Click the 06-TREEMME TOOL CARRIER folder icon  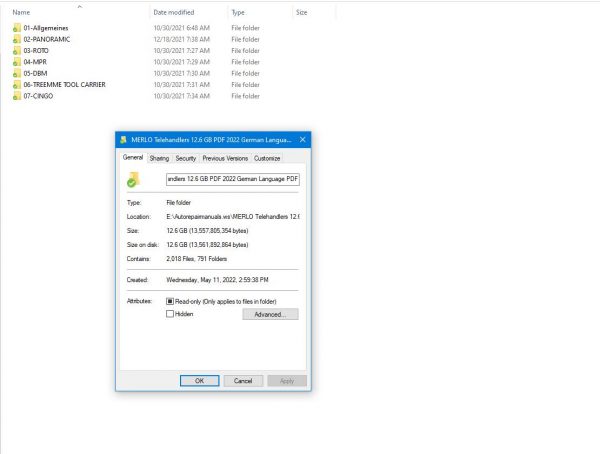16,85
